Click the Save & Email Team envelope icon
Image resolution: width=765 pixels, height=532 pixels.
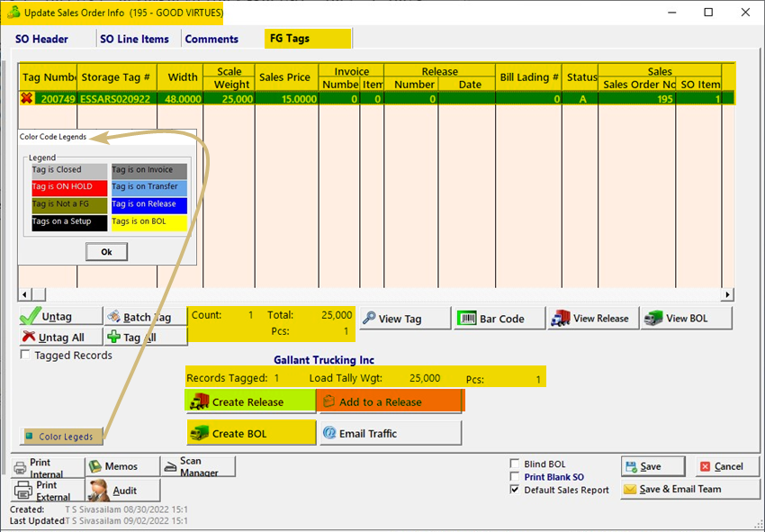point(630,489)
